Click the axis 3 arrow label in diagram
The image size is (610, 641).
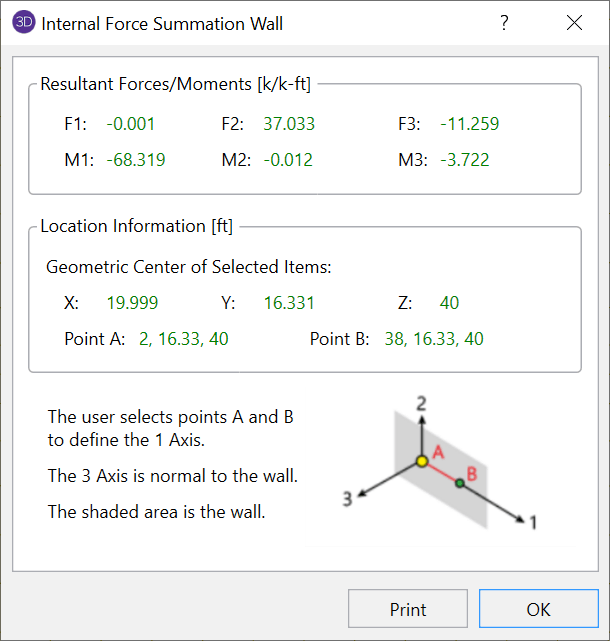point(348,500)
